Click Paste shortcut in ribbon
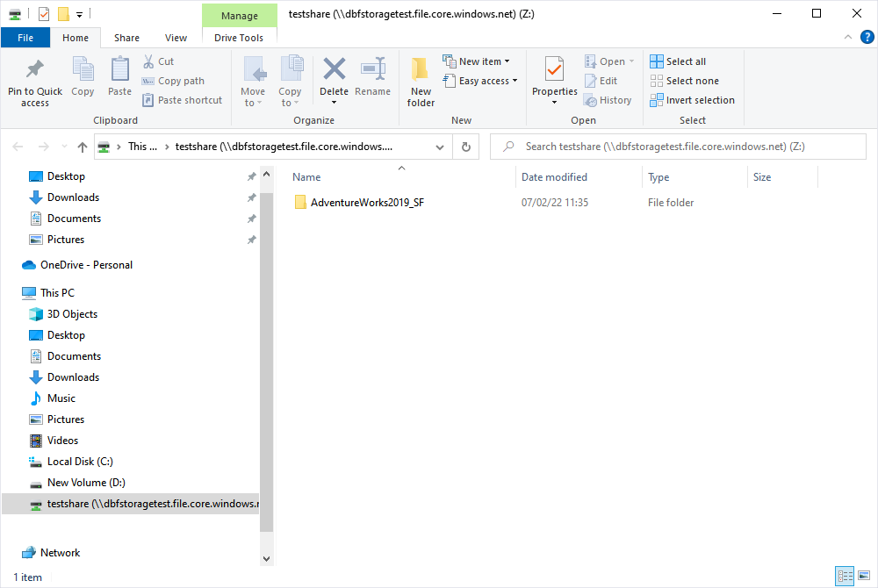 pyautogui.click(x=182, y=100)
